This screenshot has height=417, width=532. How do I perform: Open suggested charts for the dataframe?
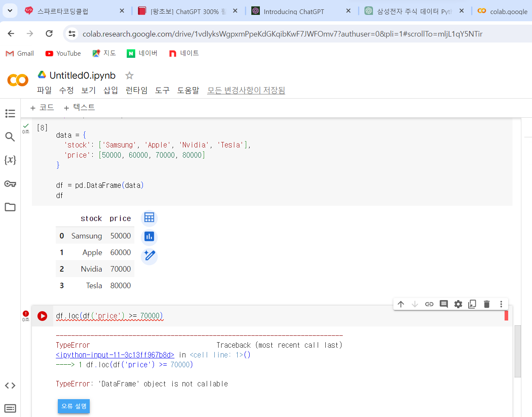click(x=149, y=236)
